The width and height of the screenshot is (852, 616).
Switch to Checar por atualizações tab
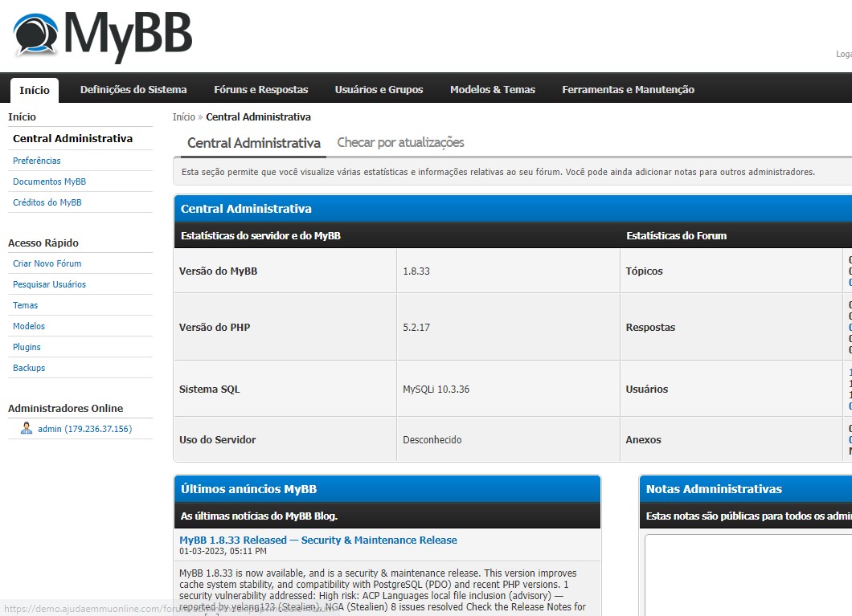(400, 142)
